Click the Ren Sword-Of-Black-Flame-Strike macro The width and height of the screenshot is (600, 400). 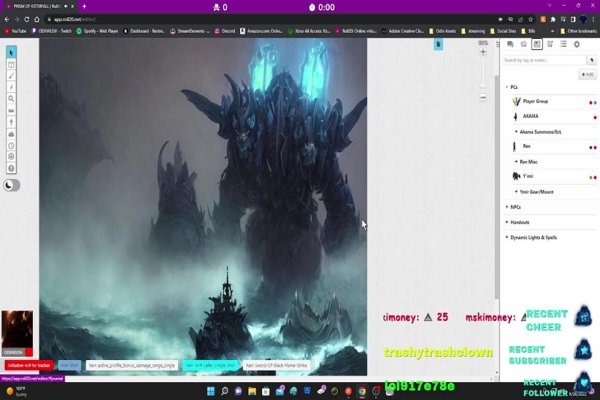click(276, 365)
